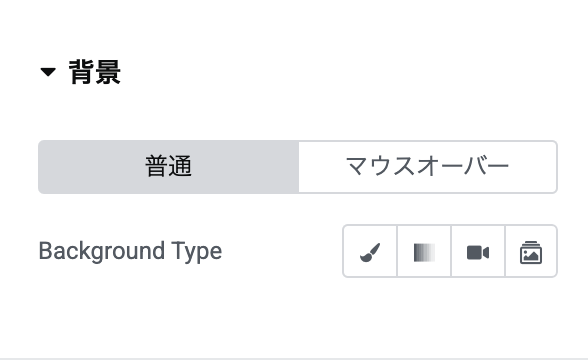Enable the hover state マウスオーバー option

428,167
